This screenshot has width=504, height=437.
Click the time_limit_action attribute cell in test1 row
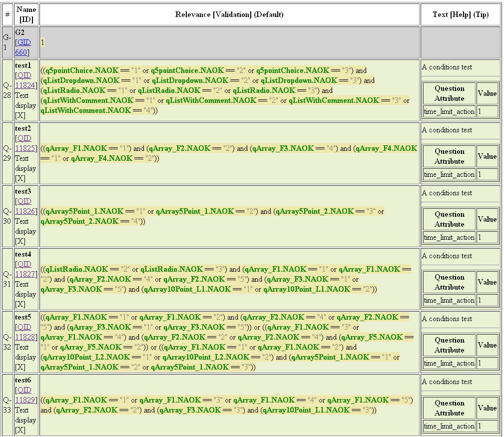pyautogui.click(x=449, y=111)
